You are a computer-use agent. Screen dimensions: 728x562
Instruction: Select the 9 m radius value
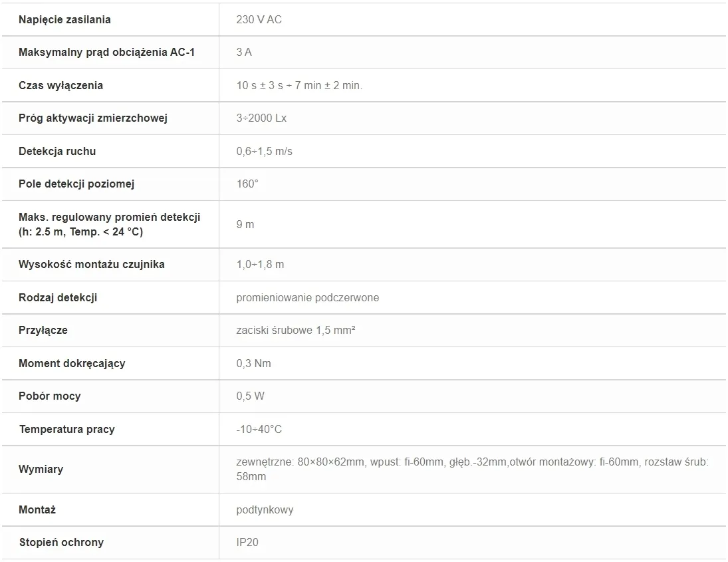(245, 224)
